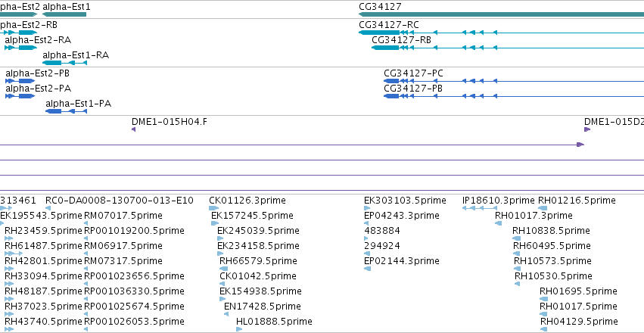This screenshot has width=644, height=333.
Task: Click the EK157245.5prime EST arrow
Action: tap(215, 223)
